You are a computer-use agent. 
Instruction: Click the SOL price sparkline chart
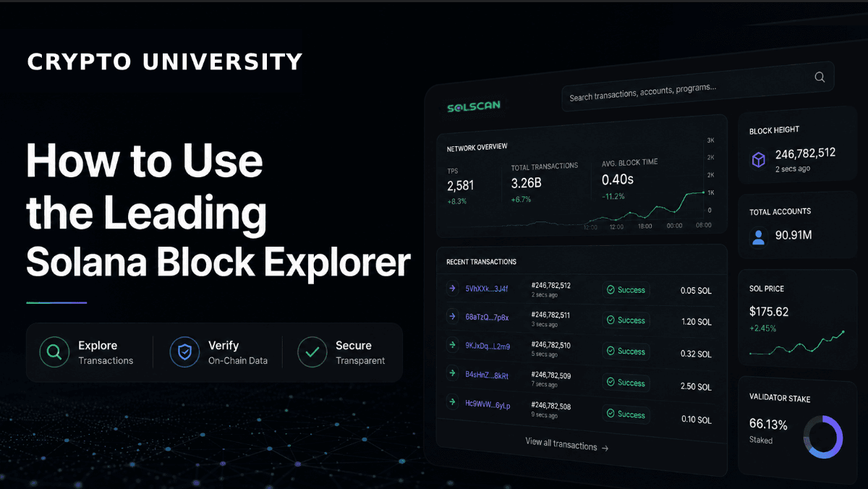point(797,344)
